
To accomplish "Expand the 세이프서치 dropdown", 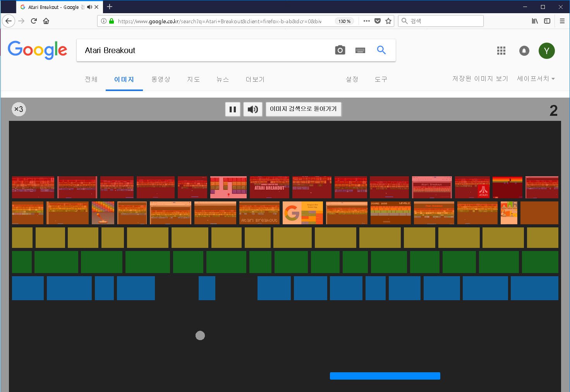I will point(536,79).
